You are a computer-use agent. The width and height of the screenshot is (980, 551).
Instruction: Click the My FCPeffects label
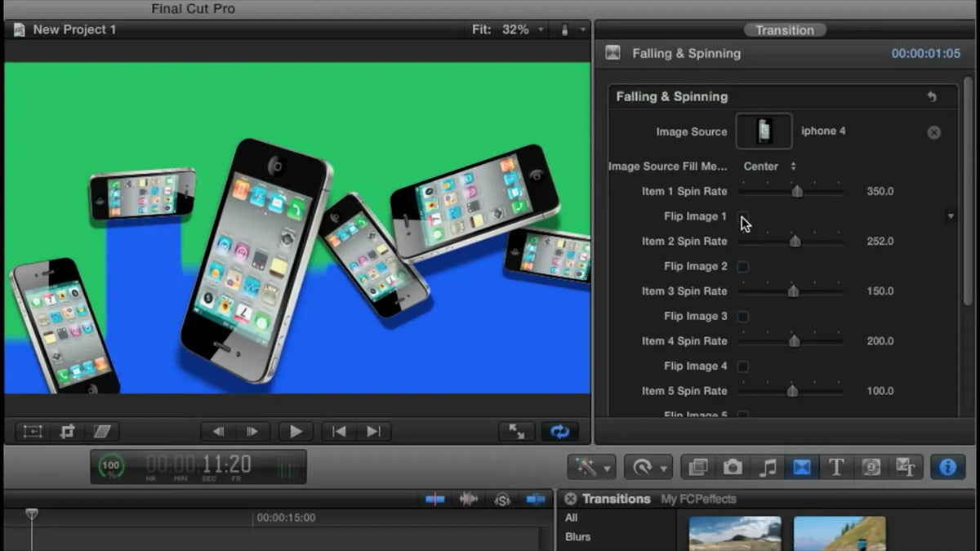click(x=698, y=499)
